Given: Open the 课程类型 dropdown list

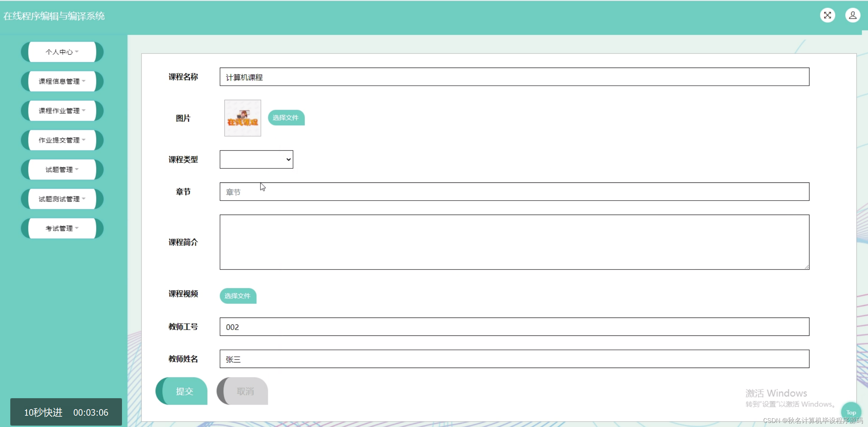Looking at the screenshot, I should [256, 159].
